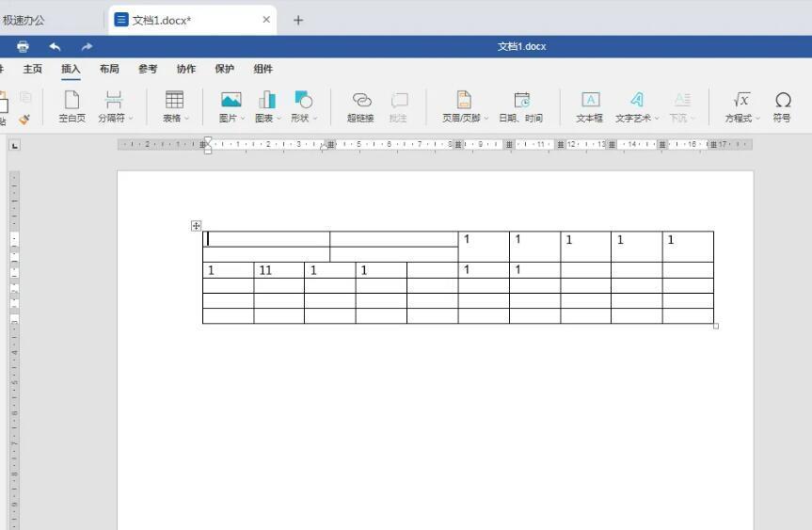The image size is (812, 530).
Task: Insert text art (文字艺术)
Action: (636, 100)
